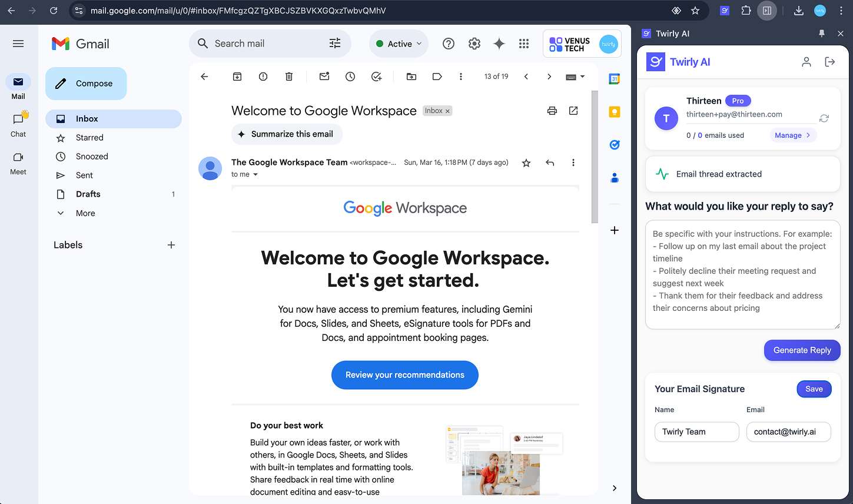The width and height of the screenshot is (853, 504).
Task: Open the Starred folder
Action: tap(114, 138)
